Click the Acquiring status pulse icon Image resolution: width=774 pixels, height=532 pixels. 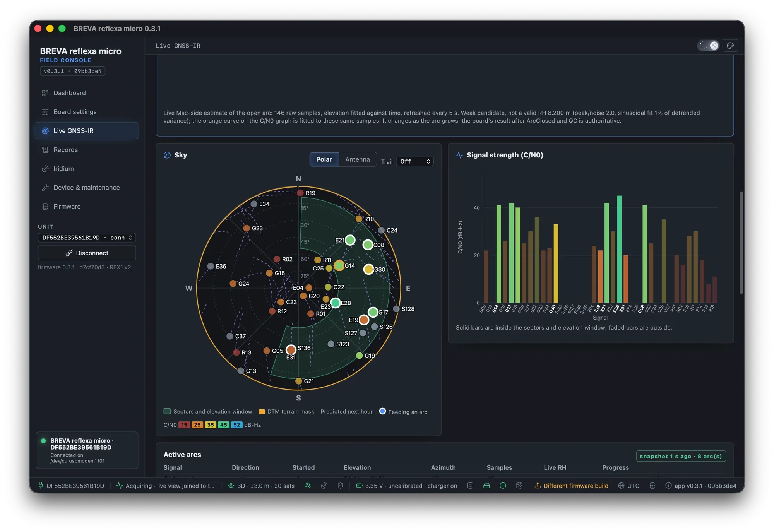tap(120, 486)
